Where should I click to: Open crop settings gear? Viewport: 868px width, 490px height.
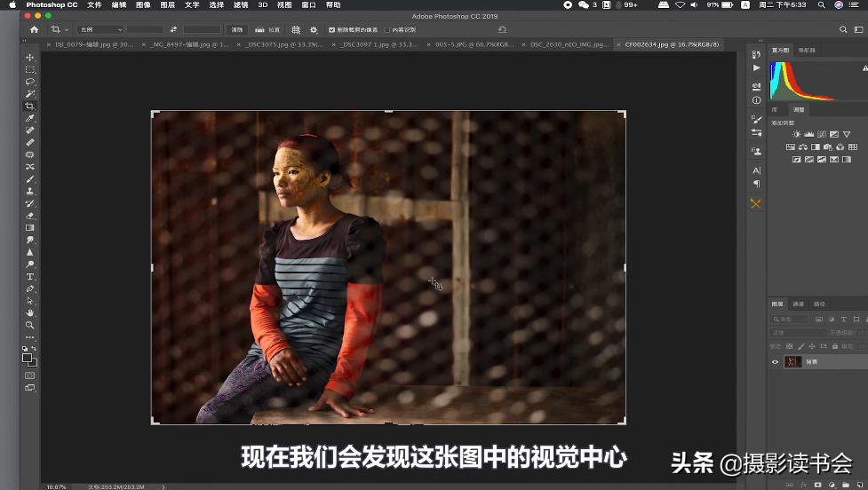[314, 30]
